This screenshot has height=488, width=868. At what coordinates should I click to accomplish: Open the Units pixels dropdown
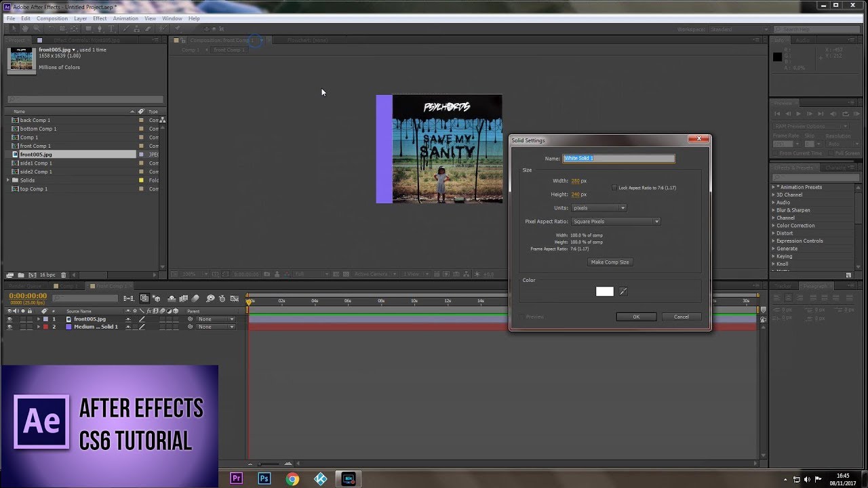coord(599,208)
